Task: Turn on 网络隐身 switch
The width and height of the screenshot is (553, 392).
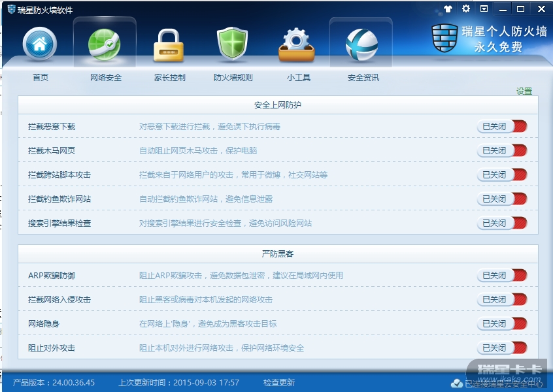Action: pos(502,323)
